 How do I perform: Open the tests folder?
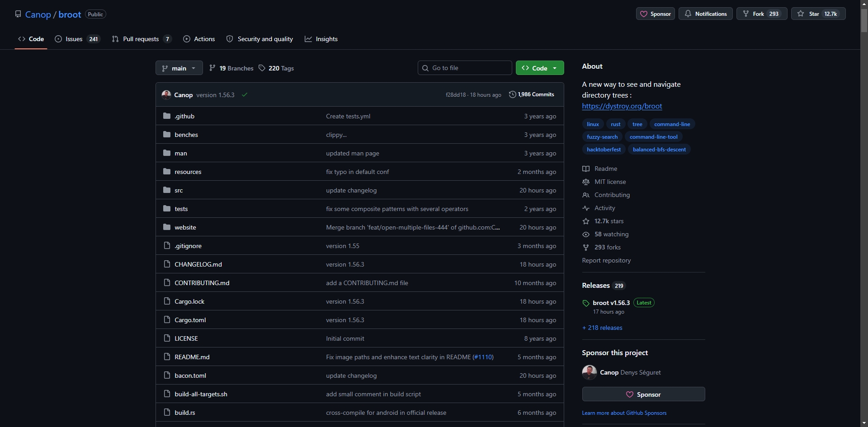pos(181,209)
